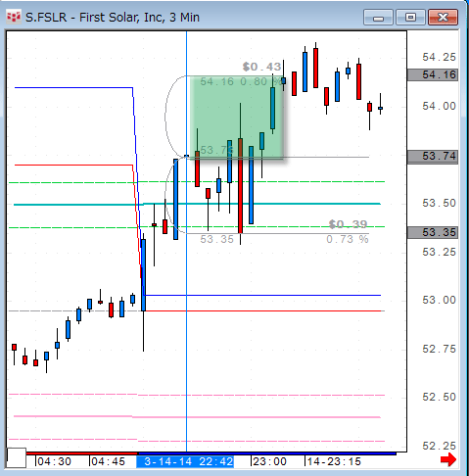The height and width of the screenshot is (476, 469).
Task: Click the 54.00 price axis label
Action: click(439, 106)
